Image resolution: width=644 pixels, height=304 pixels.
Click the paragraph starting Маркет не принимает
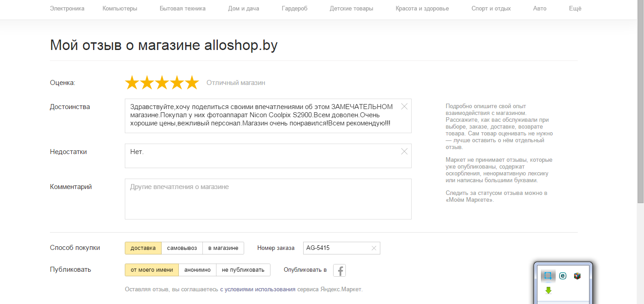point(499,170)
